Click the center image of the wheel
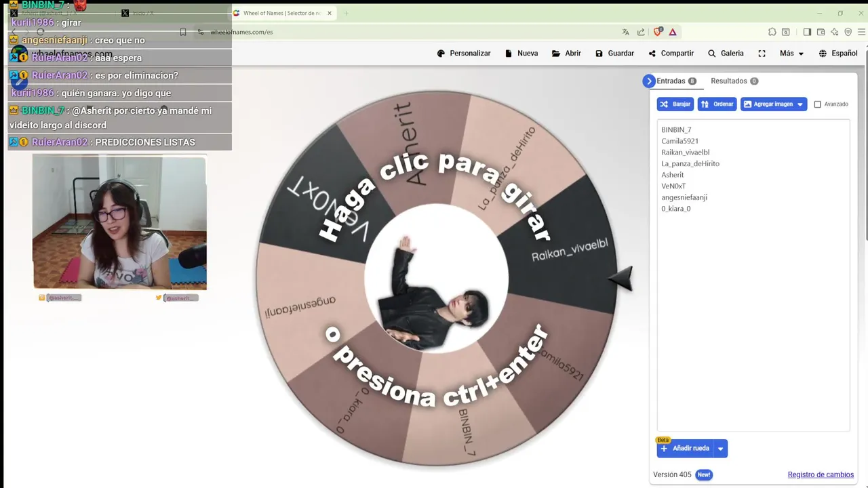Image resolution: width=868 pixels, height=488 pixels. point(436,279)
